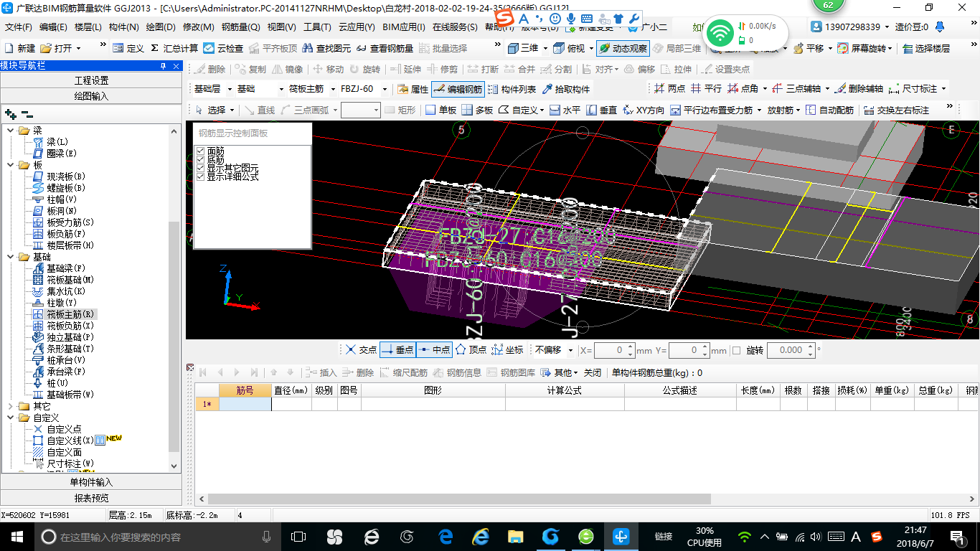This screenshot has height=551, width=980.
Task: Activate 动态观察 dynamic orbit view
Action: [x=623, y=48]
